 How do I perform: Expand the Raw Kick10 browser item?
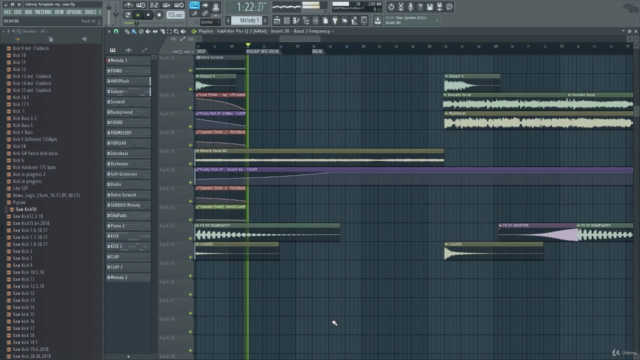[27, 209]
